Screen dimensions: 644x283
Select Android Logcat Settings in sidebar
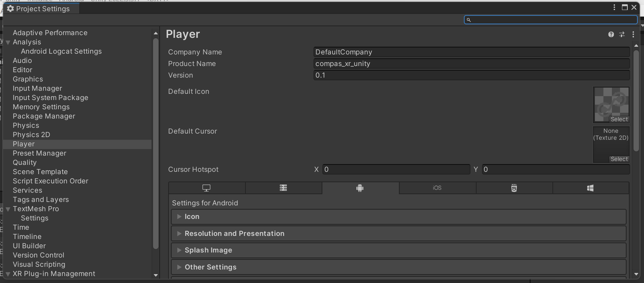(61, 51)
